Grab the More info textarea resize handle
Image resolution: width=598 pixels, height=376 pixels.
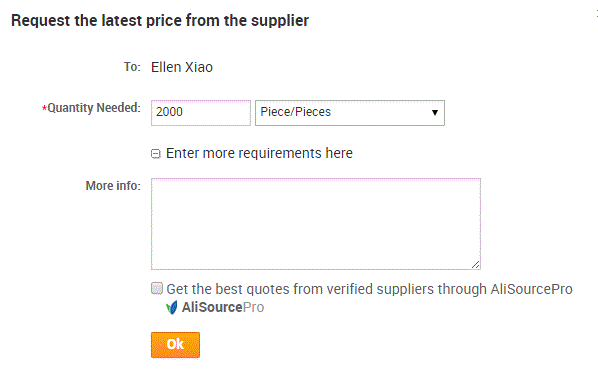(475, 265)
